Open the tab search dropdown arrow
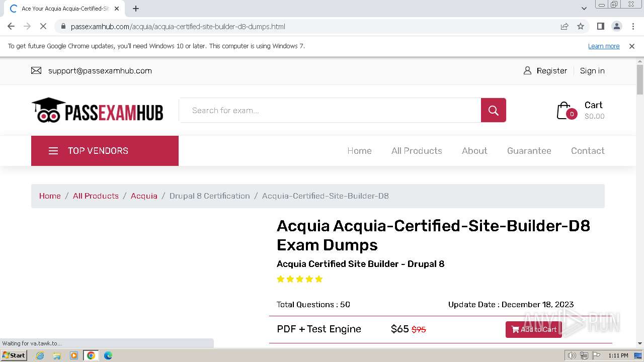Screen dimensions: 644x362 pos(584,9)
